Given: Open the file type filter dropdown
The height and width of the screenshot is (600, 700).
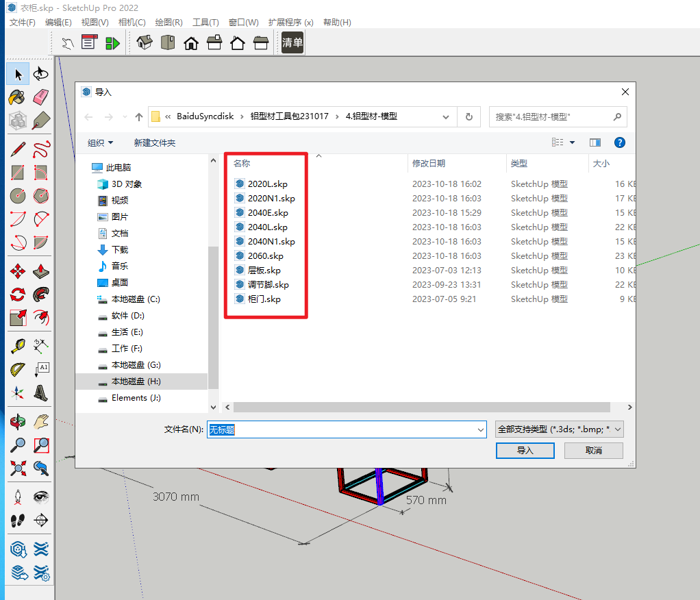Looking at the screenshot, I should coord(559,429).
